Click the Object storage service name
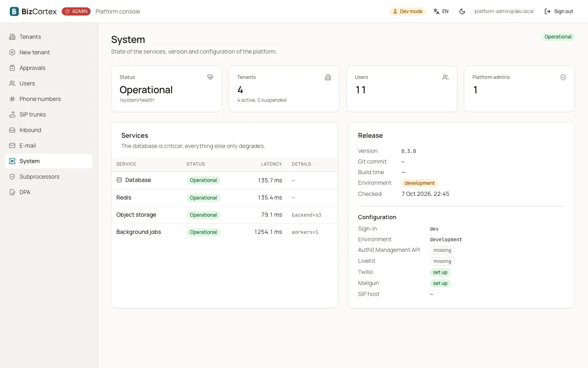This screenshot has width=588, height=368. click(136, 215)
